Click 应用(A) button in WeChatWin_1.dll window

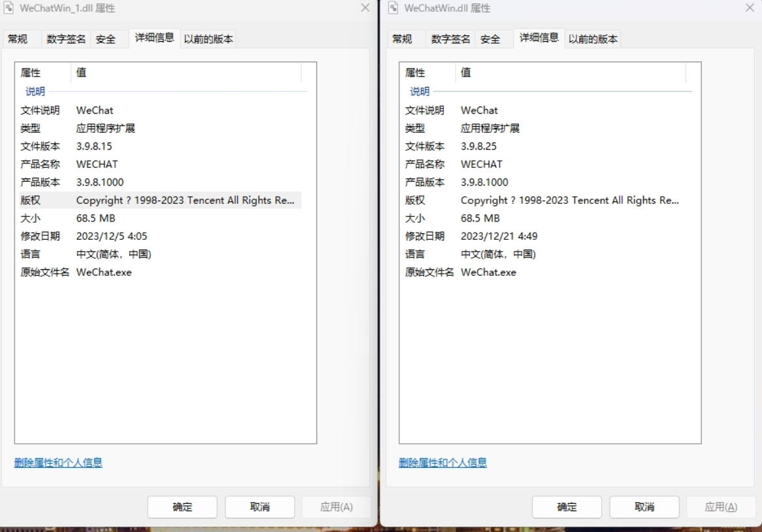pos(337,507)
